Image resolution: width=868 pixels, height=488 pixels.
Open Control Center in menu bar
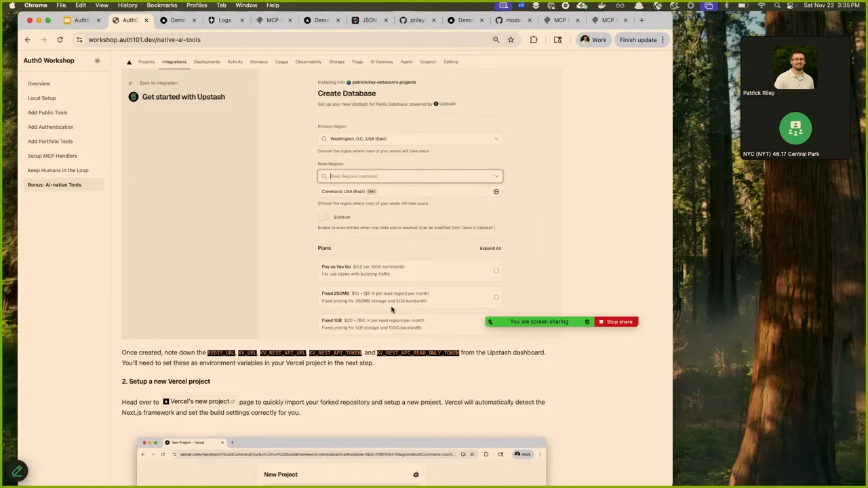click(791, 5)
